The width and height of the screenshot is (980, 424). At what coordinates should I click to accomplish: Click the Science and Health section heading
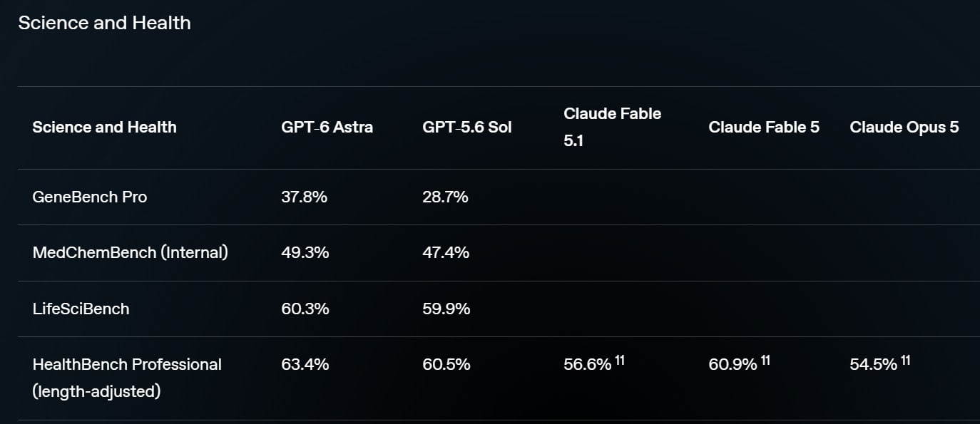pyautogui.click(x=105, y=23)
